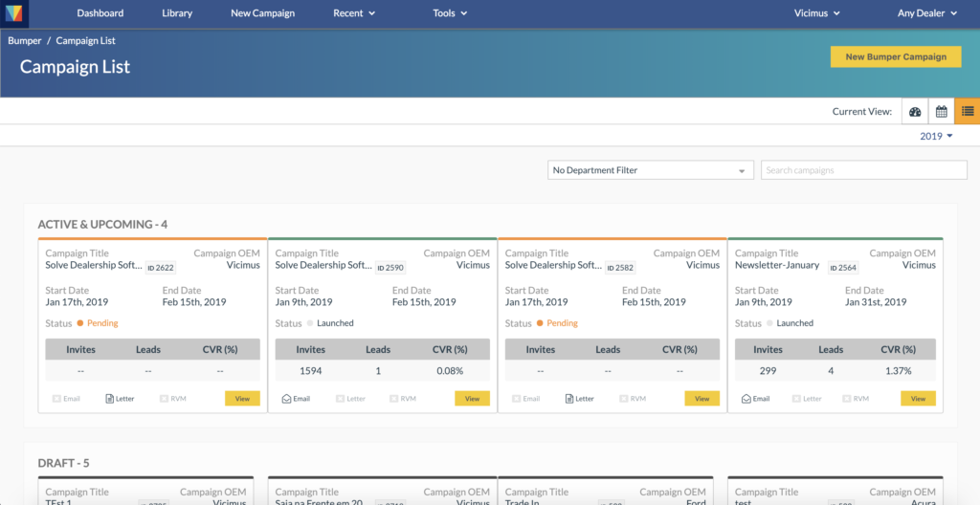Click the 1.37% CVR value

click(898, 371)
